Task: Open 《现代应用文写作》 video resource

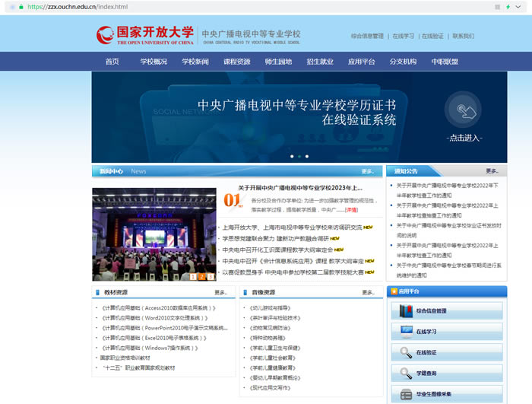Action: pyautogui.click(x=270, y=388)
